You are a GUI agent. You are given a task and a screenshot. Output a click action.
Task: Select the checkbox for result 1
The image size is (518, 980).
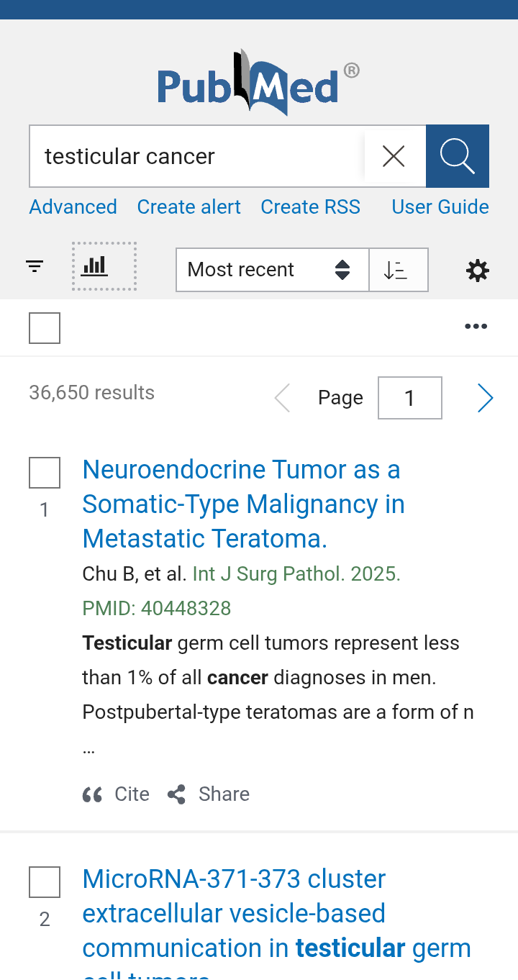click(45, 473)
